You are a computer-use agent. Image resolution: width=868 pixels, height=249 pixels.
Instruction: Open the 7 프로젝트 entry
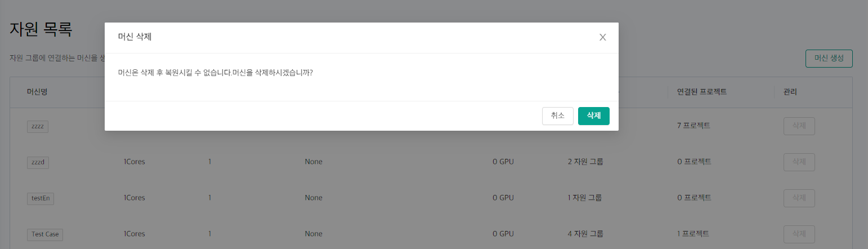(x=693, y=125)
